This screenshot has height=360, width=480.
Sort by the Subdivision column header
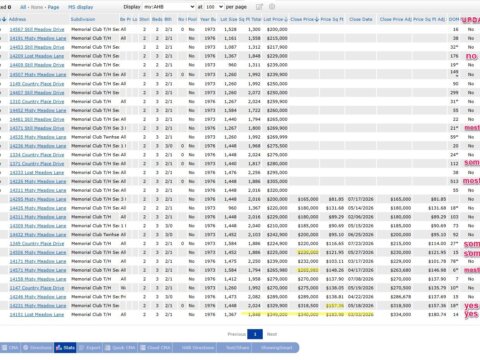pos(83,19)
